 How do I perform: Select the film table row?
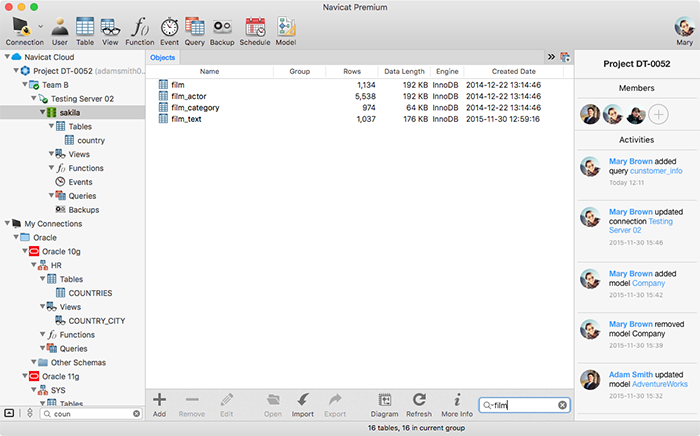click(359, 85)
